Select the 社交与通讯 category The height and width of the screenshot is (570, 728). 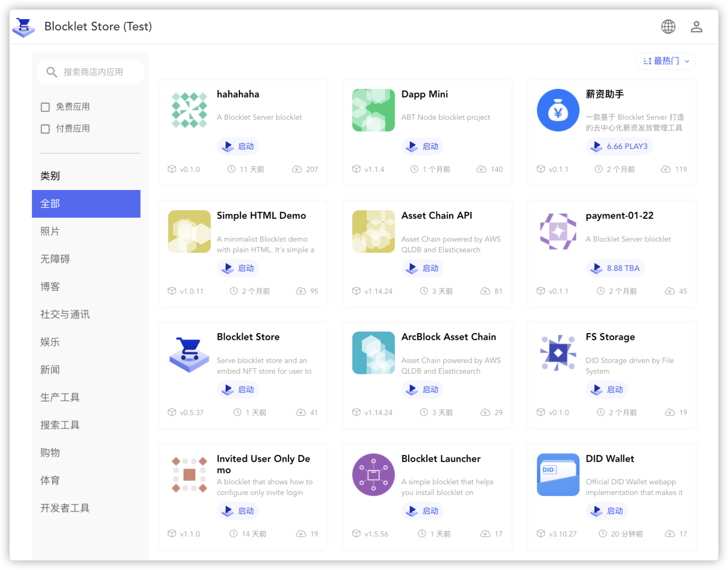pos(65,314)
